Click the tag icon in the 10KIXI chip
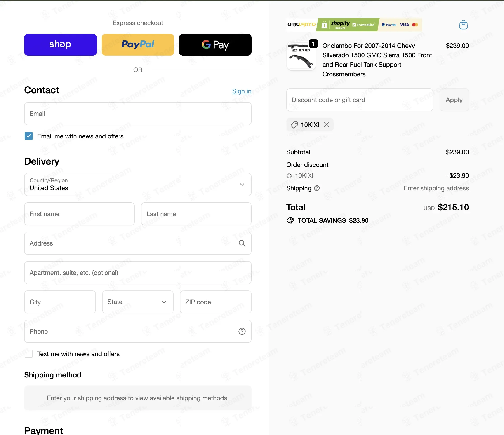This screenshot has height=435, width=504. coord(294,125)
